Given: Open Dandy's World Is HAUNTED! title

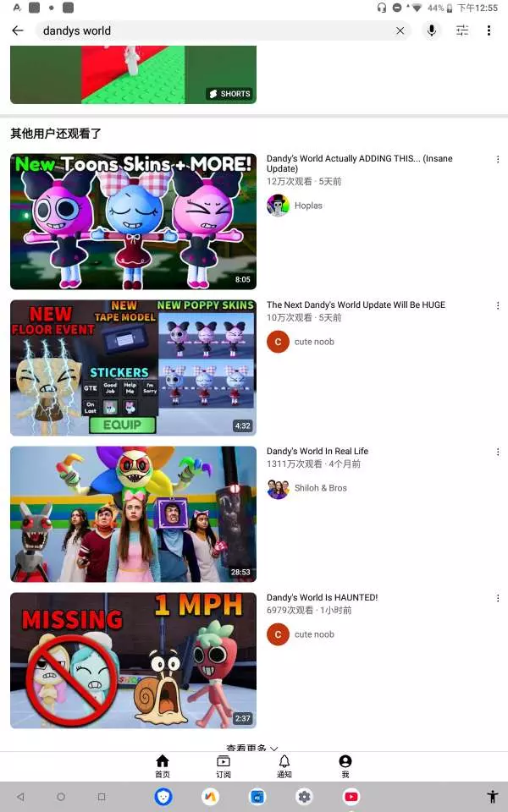Looking at the screenshot, I should [322, 597].
